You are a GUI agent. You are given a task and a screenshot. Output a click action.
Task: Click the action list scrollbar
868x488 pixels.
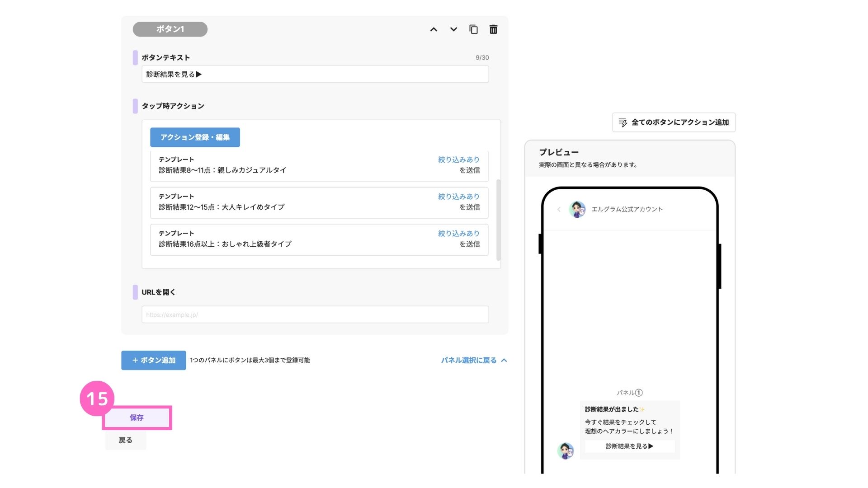498,220
